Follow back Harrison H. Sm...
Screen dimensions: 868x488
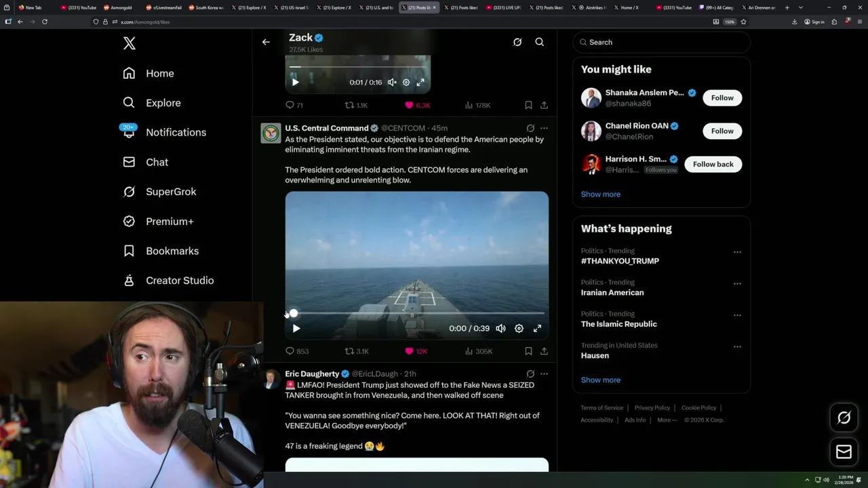713,164
